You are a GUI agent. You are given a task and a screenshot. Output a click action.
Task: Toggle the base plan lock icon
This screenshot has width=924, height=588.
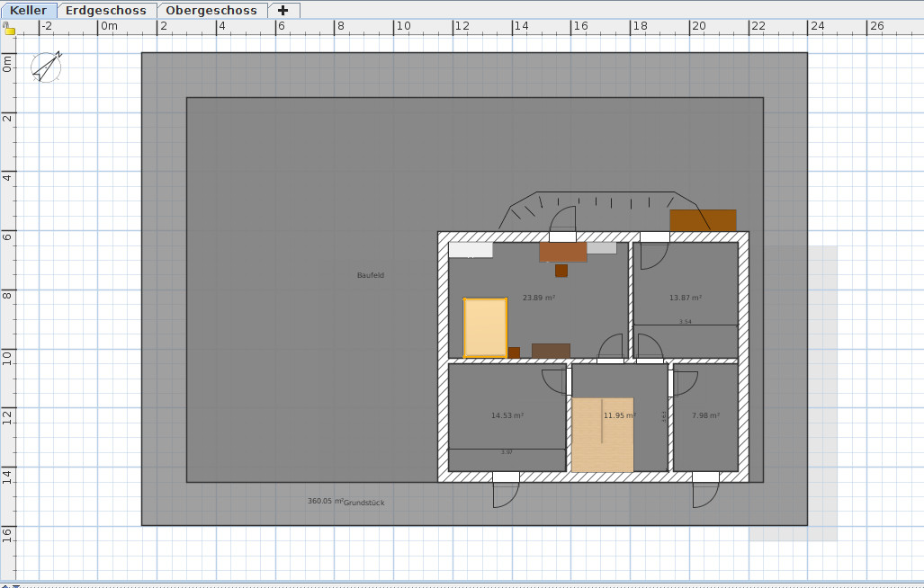pos(9,30)
